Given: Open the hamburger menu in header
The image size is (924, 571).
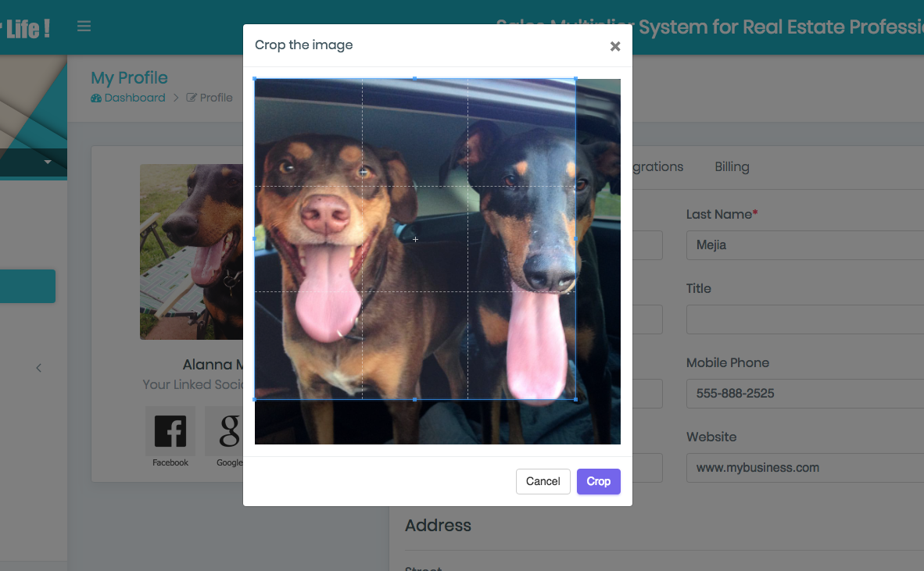Looking at the screenshot, I should pos(84,27).
